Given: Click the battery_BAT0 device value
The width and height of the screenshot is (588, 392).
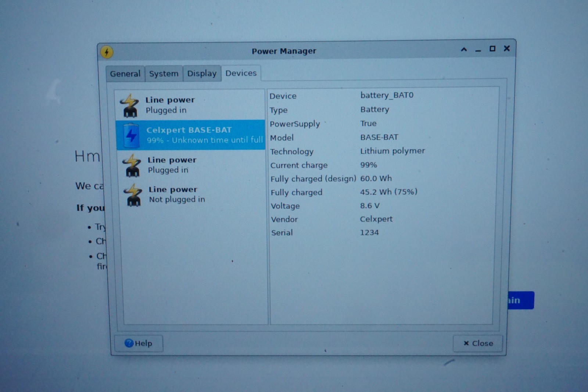Looking at the screenshot, I should [387, 95].
